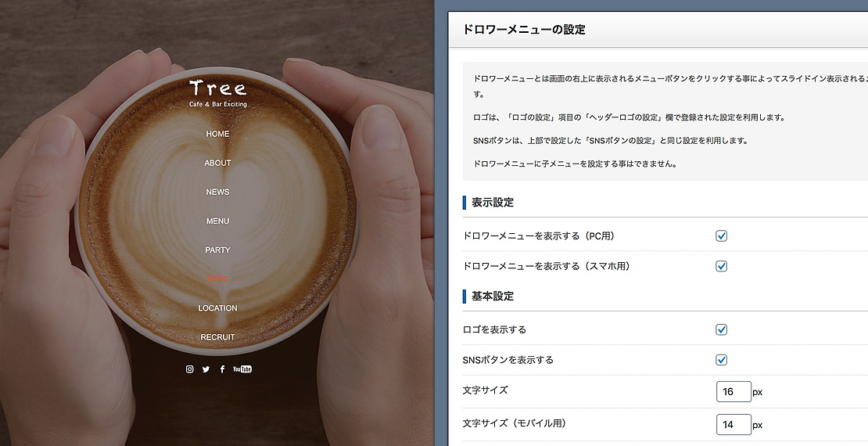Go to the RECRUIT menu item

[x=217, y=337]
